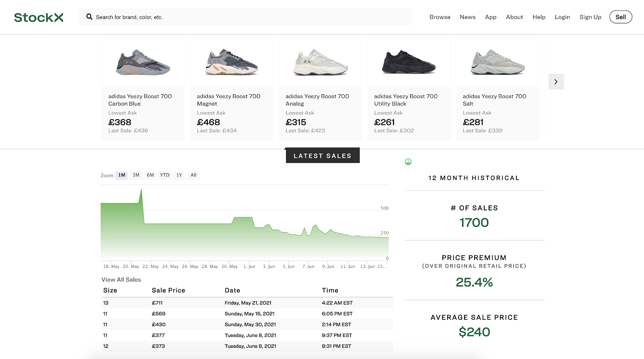Click the £569 sale price cell
This screenshot has height=359, width=644.
pos(159,314)
